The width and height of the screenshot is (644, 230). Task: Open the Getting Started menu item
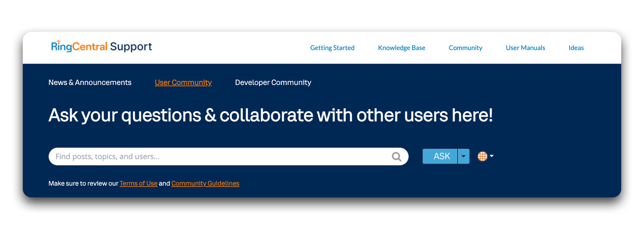tap(332, 48)
